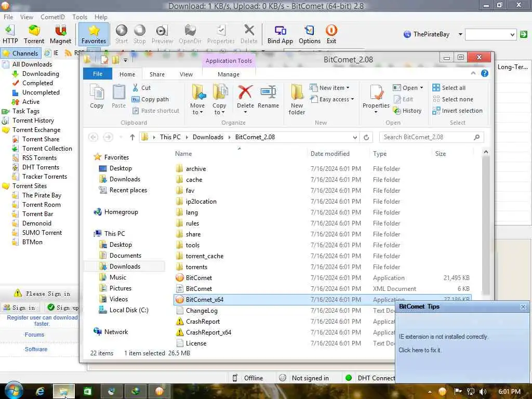Click the BitComet taskbar button
532x399 pixels.
159,392
